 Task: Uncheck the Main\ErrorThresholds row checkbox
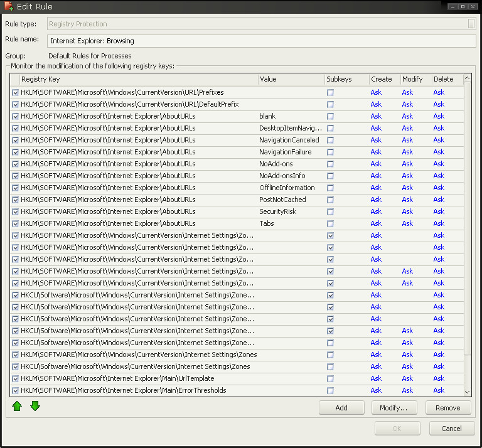coord(15,390)
